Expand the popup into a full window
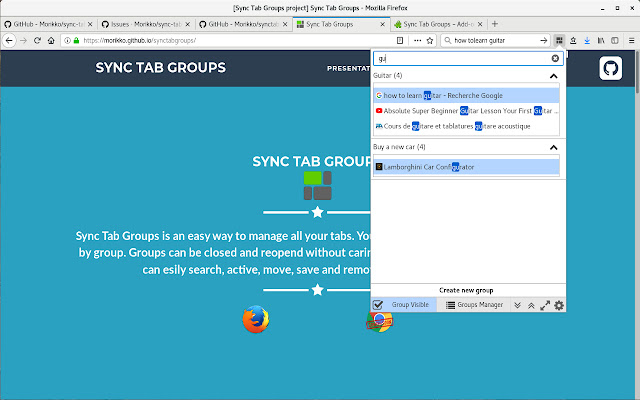Screen dimensions: 640x400 [545, 305]
